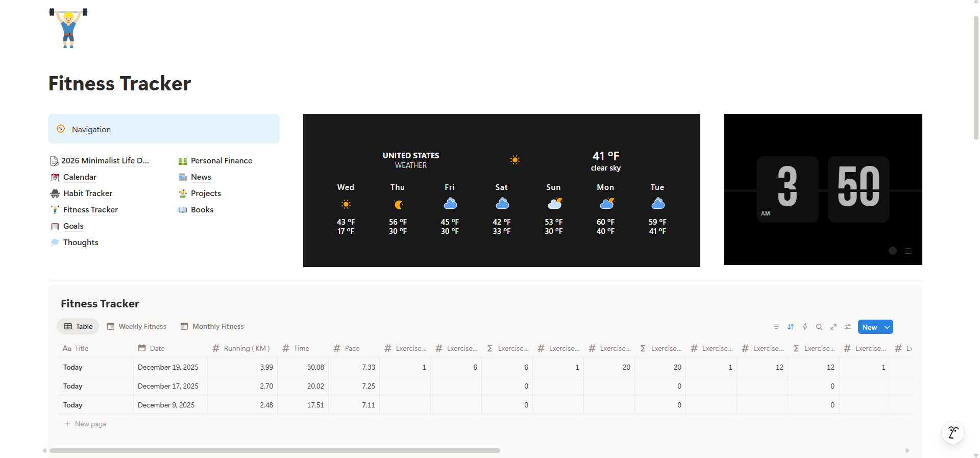The image size is (980, 458).
Task: Open the New button dropdown arrow
Action: point(887,327)
